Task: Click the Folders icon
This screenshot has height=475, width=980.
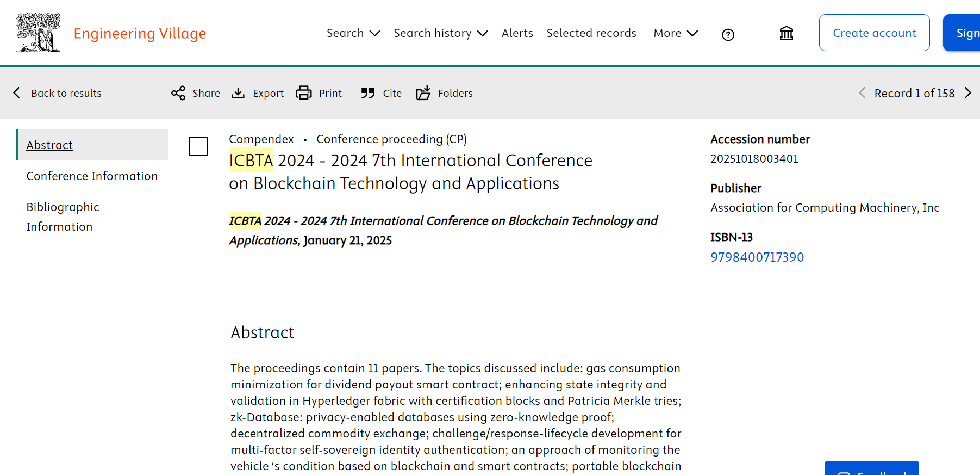Action: (x=423, y=93)
